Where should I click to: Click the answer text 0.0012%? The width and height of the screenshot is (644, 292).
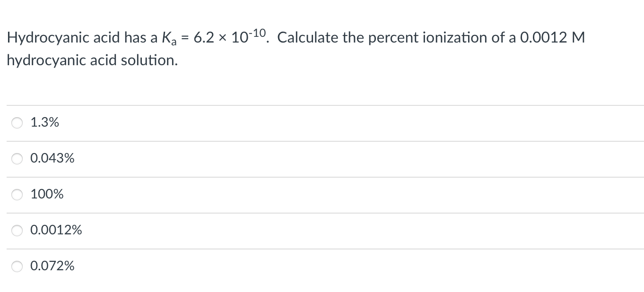56,230
